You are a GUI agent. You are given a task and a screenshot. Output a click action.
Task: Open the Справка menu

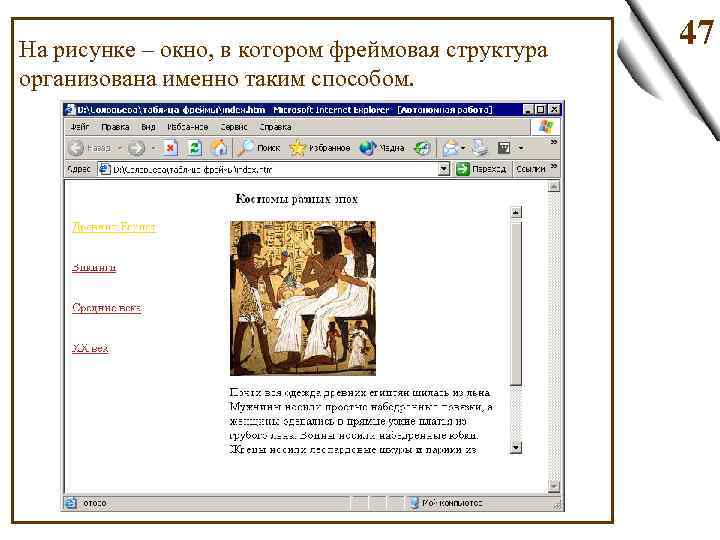[275, 127]
